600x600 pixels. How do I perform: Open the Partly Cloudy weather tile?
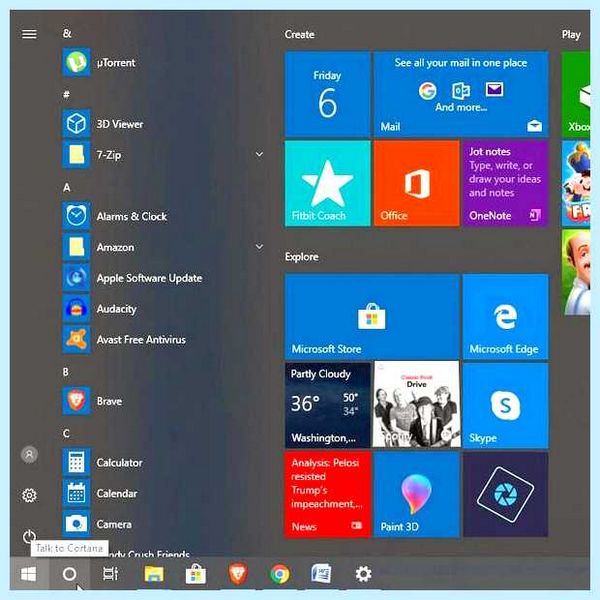pyautogui.click(x=328, y=405)
